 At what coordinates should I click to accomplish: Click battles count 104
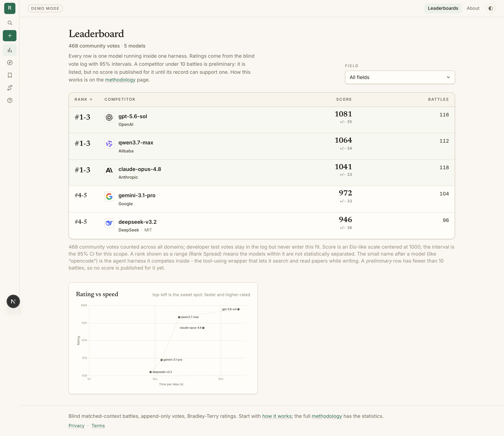tap(444, 194)
